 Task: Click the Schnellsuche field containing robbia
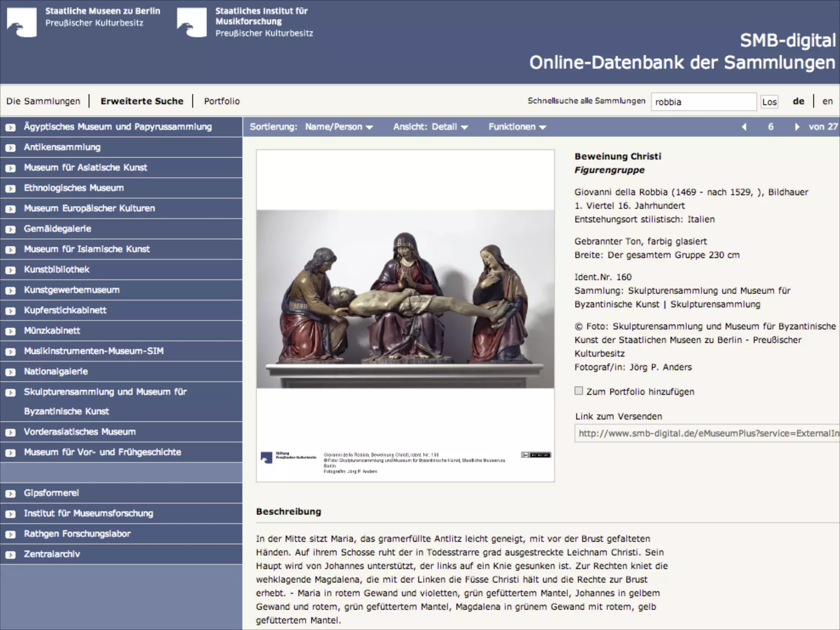703,102
